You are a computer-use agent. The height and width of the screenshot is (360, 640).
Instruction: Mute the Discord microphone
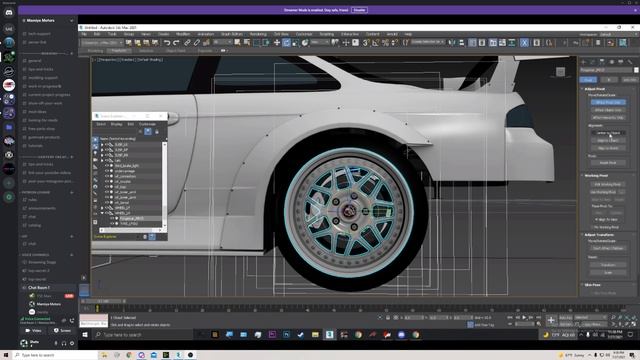pos(56,343)
